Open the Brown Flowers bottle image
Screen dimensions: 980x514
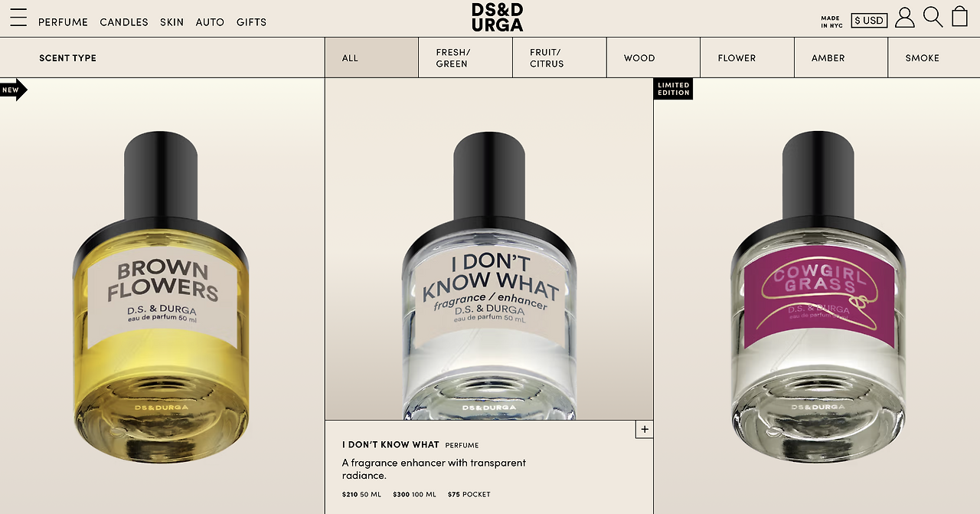point(162,296)
